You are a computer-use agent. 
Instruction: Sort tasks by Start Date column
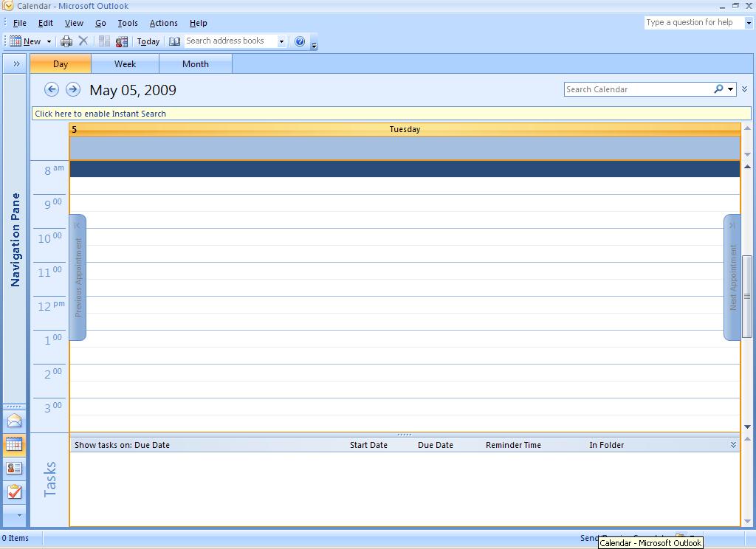tap(368, 445)
